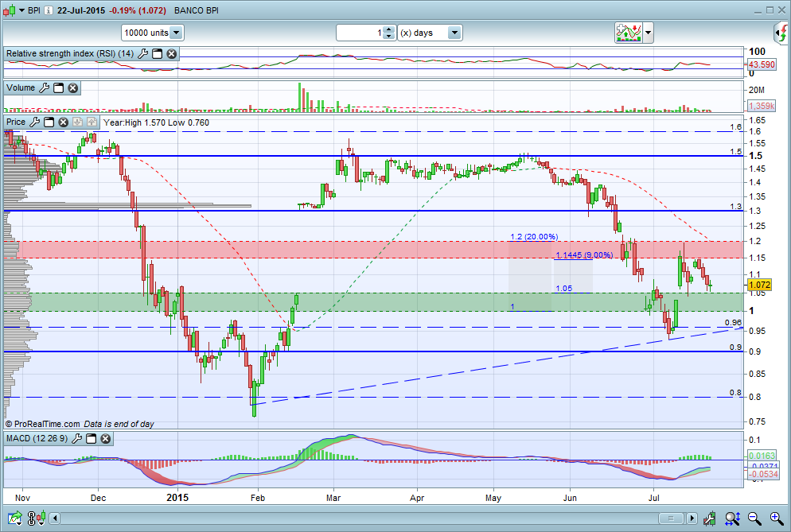The height and width of the screenshot is (532, 791).
Task: Expand the arrow beside indicator icon
Action: 649,33
